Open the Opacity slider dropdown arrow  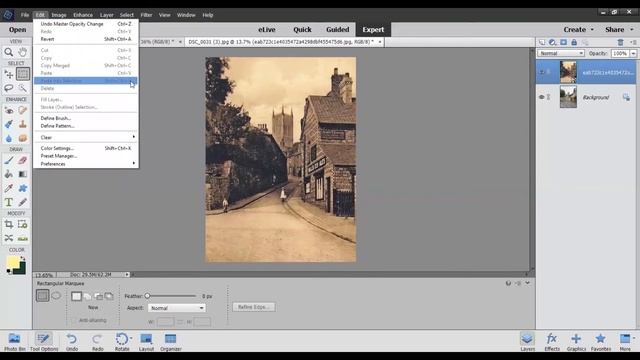click(633, 53)
